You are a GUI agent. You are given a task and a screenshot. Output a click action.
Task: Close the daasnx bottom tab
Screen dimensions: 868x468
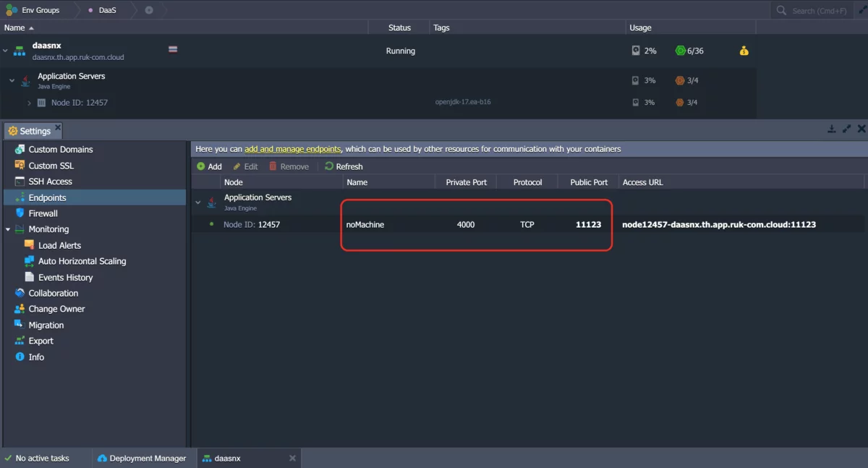point(292,458)
